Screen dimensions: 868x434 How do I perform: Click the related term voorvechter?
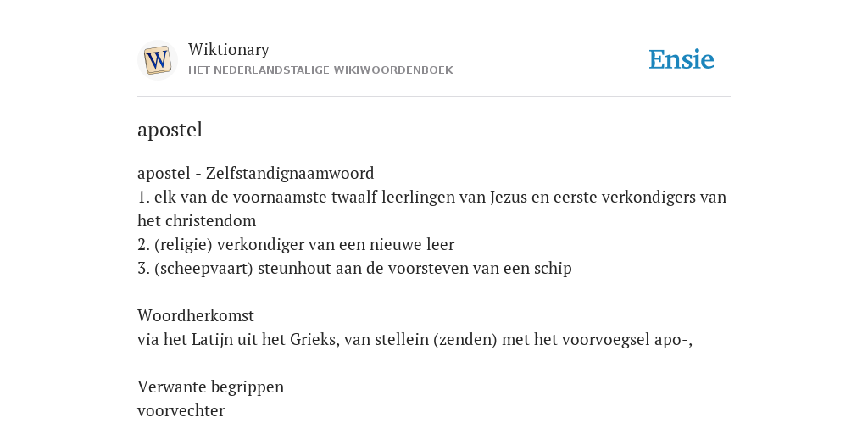(x=181, y=411)
